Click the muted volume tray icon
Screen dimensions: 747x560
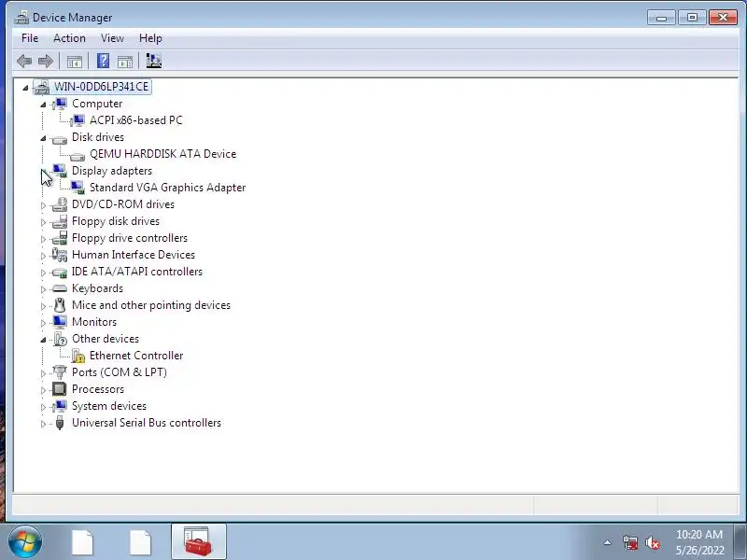click(652, 542)
